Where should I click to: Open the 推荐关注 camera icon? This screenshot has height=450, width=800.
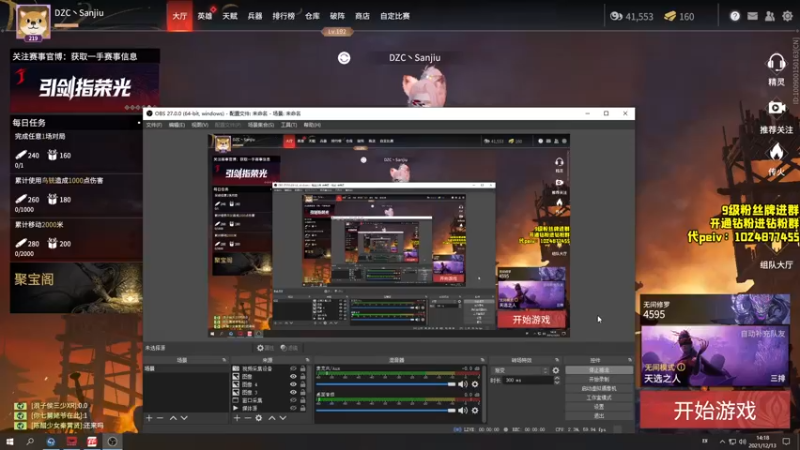777,108
